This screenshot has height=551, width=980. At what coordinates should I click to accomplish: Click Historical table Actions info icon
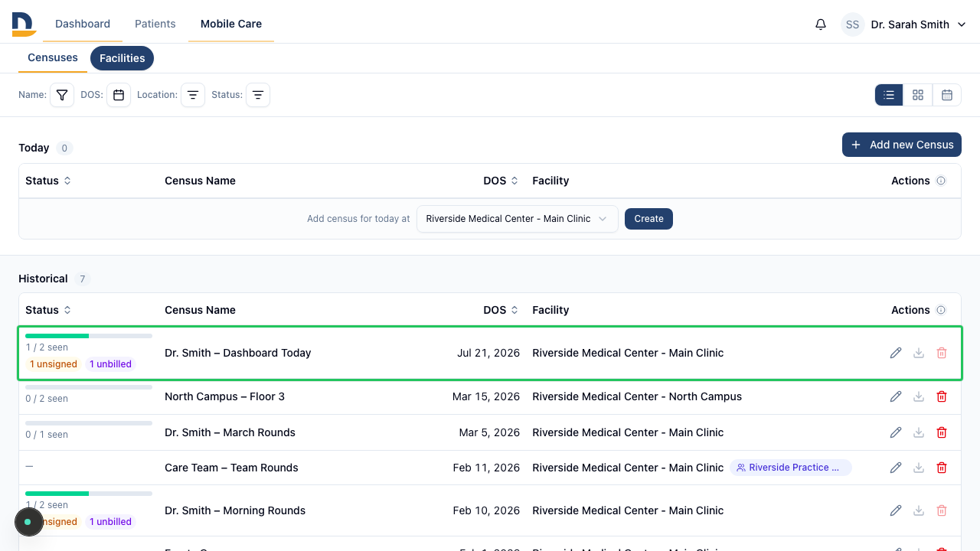(941, 310)
